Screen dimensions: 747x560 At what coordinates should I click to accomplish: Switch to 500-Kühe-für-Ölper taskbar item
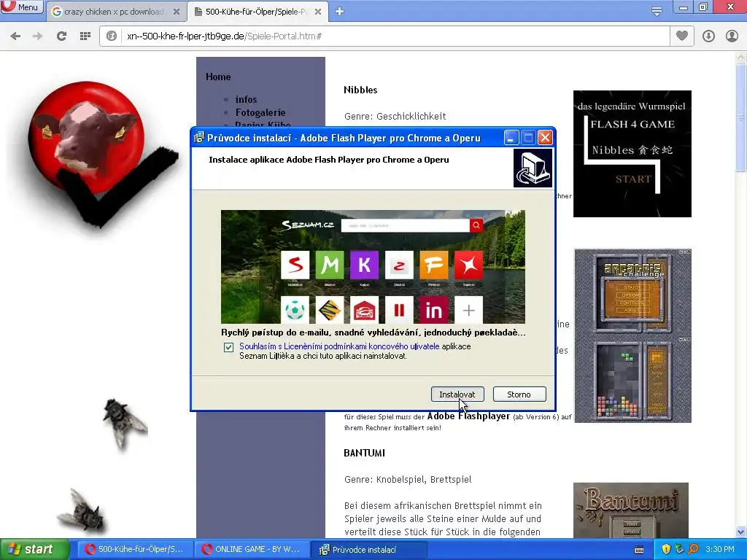[134, 550]
